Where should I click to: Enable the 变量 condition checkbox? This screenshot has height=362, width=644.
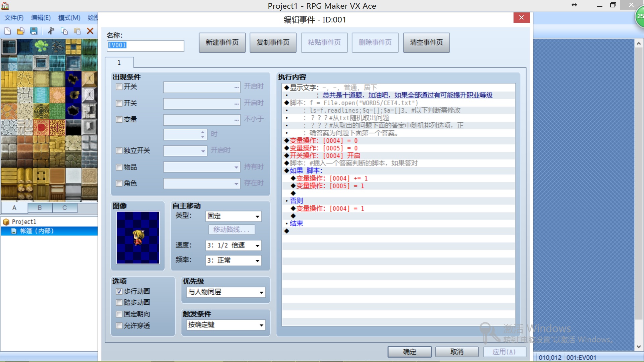click(x=119, y=119)
